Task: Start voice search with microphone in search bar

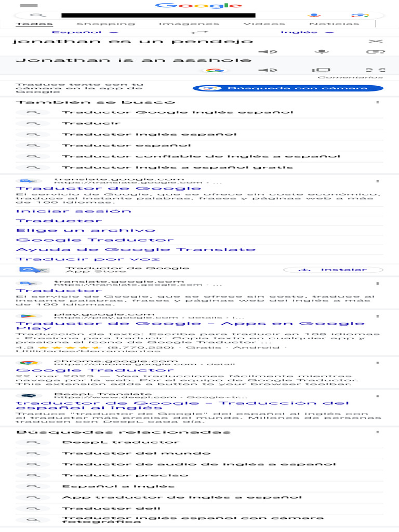Action: point(314,15)
